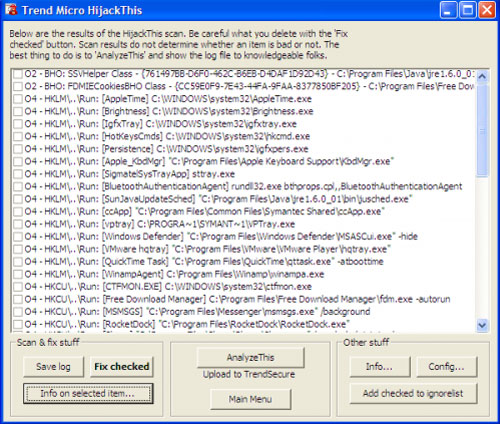The image size is (500, 424).
Task: Click the scan list scroll up arrow
Action: click(x=482, y=76)
